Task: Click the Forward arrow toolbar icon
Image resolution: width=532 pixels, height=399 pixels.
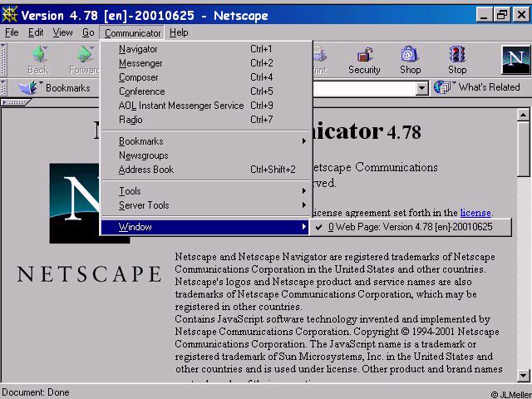Action: tap(86, 54)
